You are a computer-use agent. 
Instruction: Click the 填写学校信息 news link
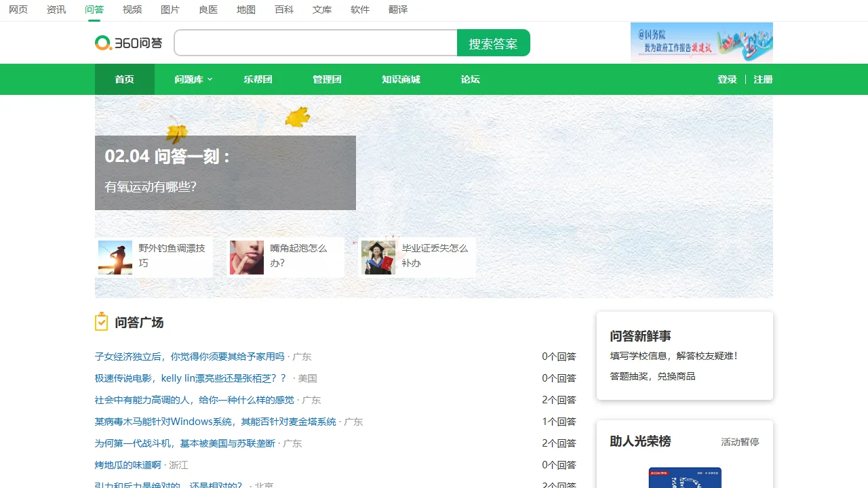[x=673, y=356]
